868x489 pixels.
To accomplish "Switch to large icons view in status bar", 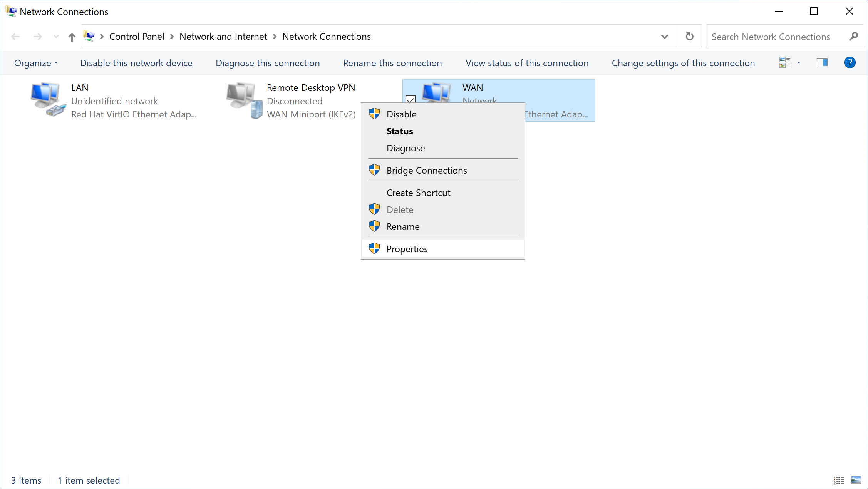I will click(x=856, y=479).
